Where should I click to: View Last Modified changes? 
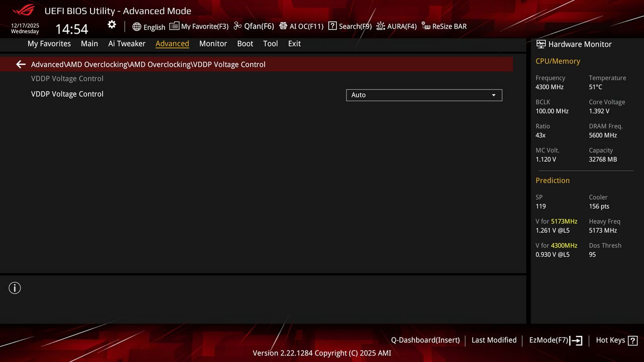[494, 340]
